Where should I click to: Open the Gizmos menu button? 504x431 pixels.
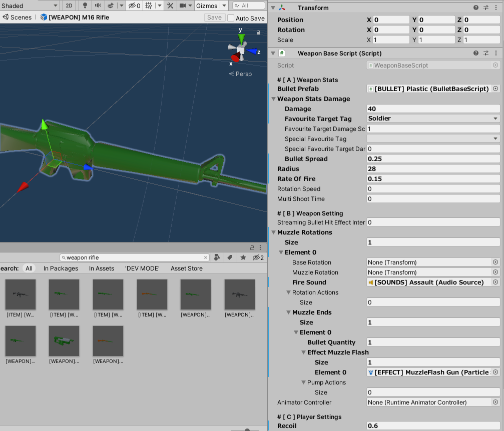pyautogui.click(x=207, y=5)
